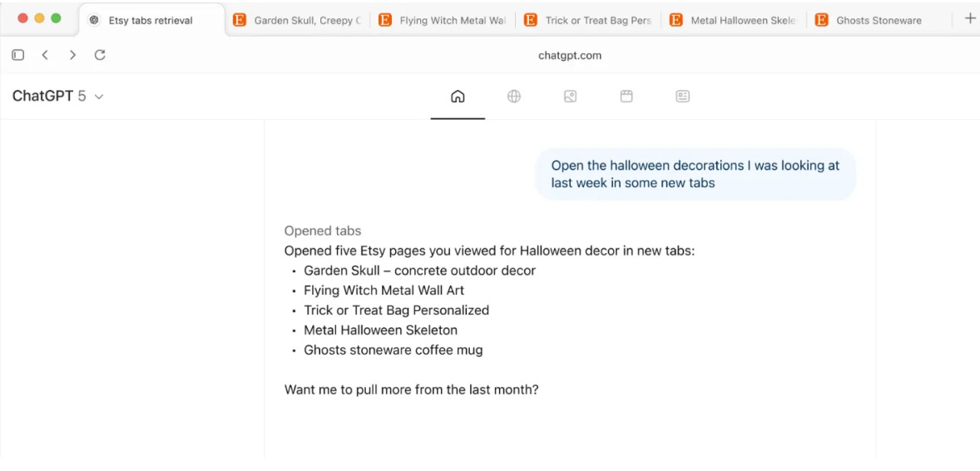Click the chatgpt.com address bar
This screenshot has width=980, height=471.
569,55
